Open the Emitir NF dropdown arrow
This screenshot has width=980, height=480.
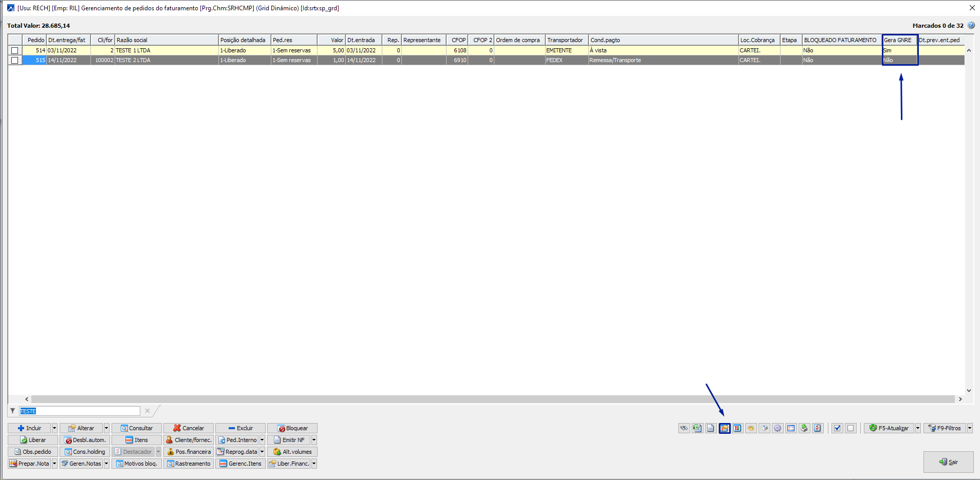coord(314,440)
